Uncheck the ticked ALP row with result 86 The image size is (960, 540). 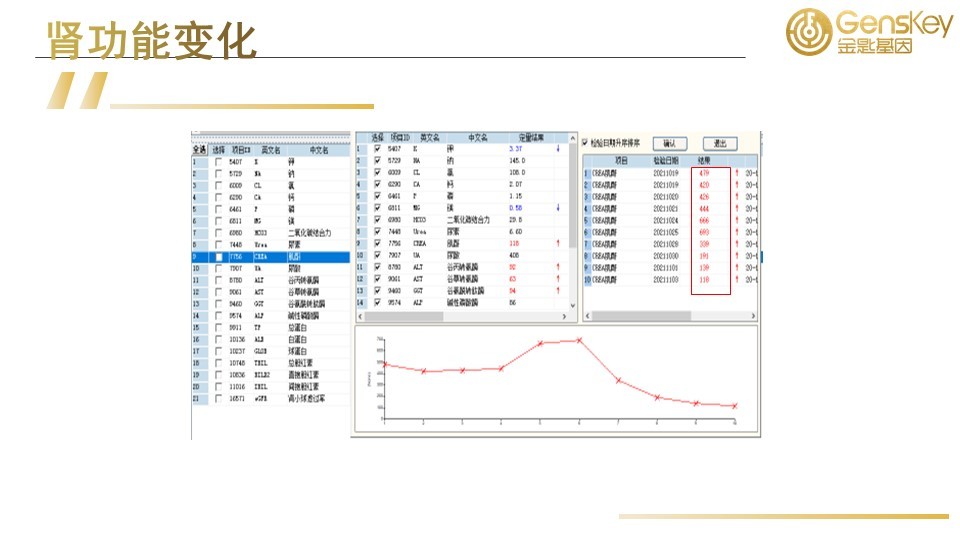coord(378,302)
